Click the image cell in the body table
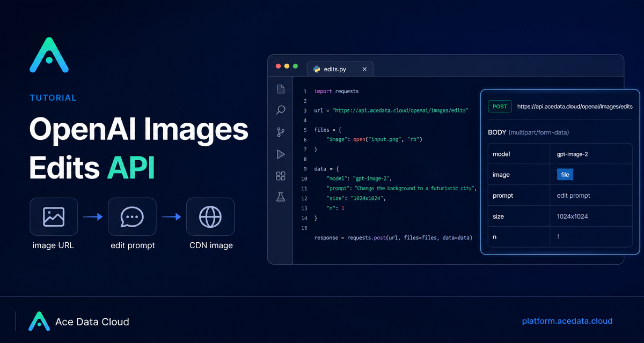644x343 pixels. tap(519, 175)
